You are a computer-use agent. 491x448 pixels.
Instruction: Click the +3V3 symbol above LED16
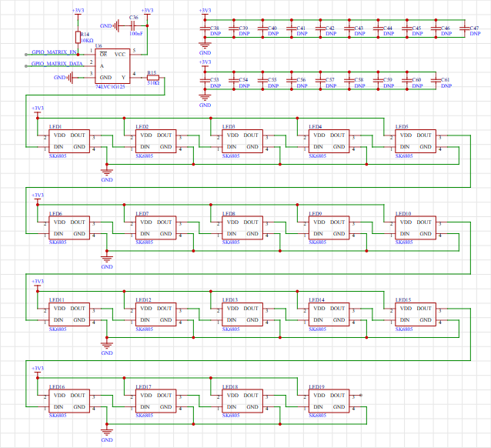38,370
